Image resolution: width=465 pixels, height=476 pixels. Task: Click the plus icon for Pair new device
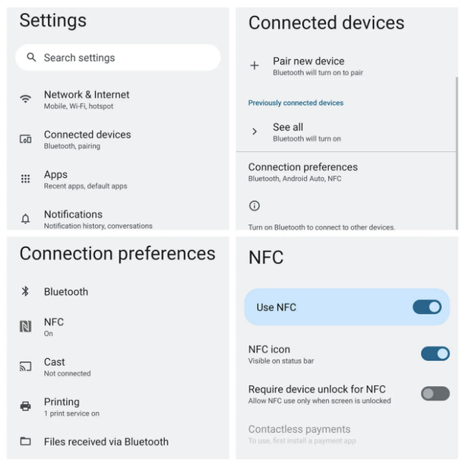tap(255, 65)
